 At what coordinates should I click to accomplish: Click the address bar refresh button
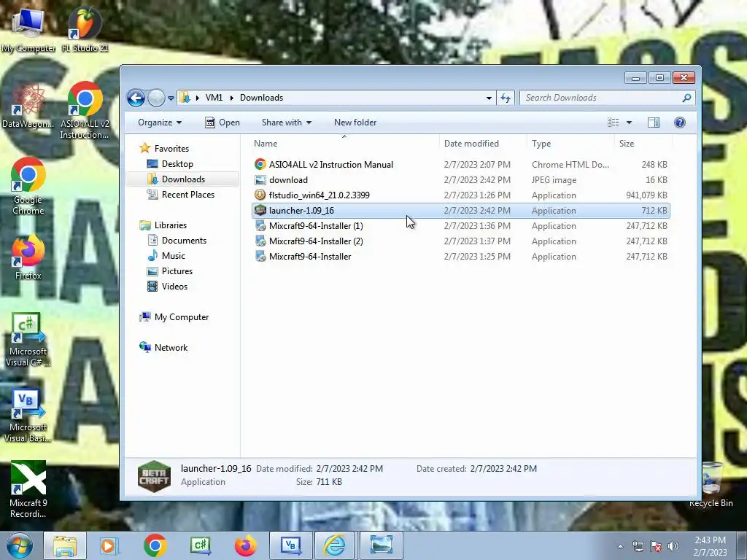[x=506, y=98]
